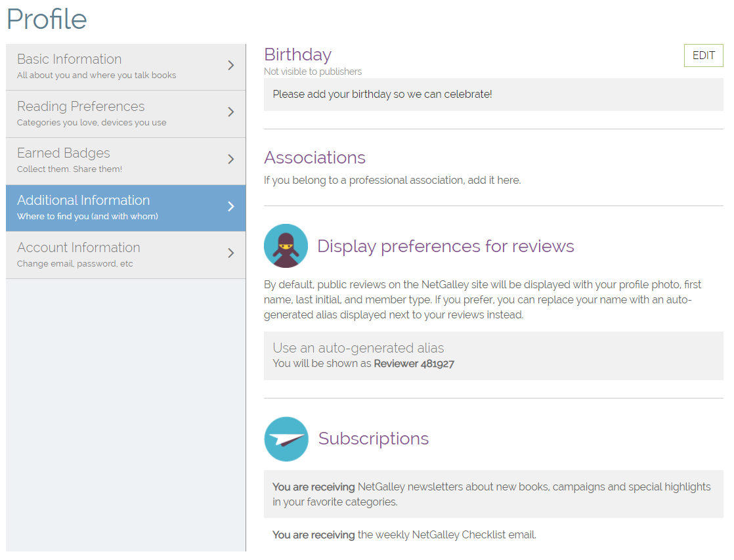Click the add your birthday prompt box
Screen dimensions: 734x560
(x=493, y=95)
